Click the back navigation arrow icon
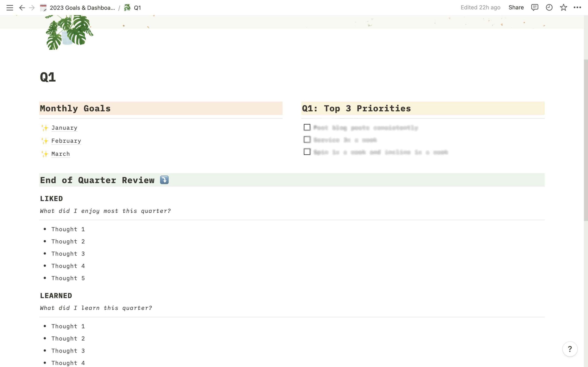This screenshot has height=367, width=588. click(x=21, y=8)
